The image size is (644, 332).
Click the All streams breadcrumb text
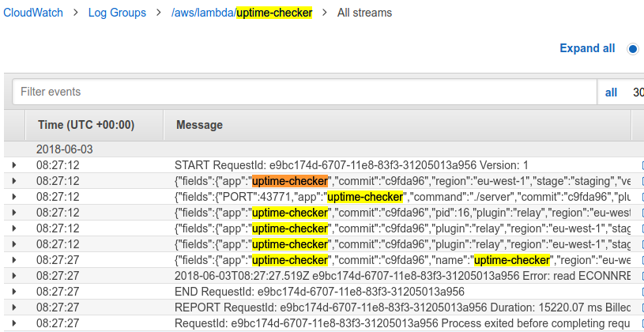click(x=364, y=13)
